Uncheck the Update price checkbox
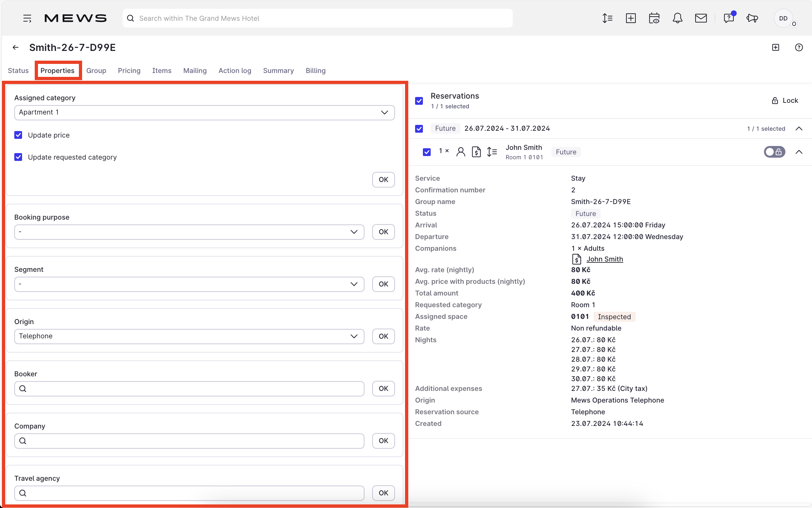812x508 pixels. [x=18, y=135]
